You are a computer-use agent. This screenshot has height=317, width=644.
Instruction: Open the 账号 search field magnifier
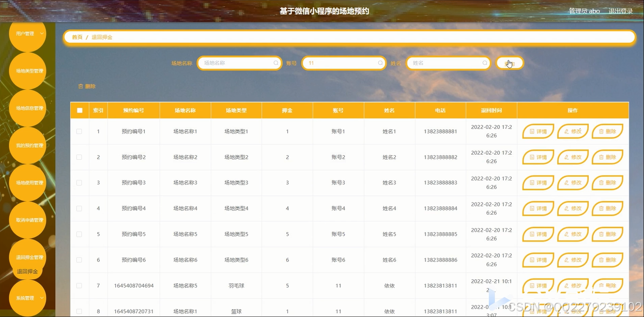tap(380, 63)
